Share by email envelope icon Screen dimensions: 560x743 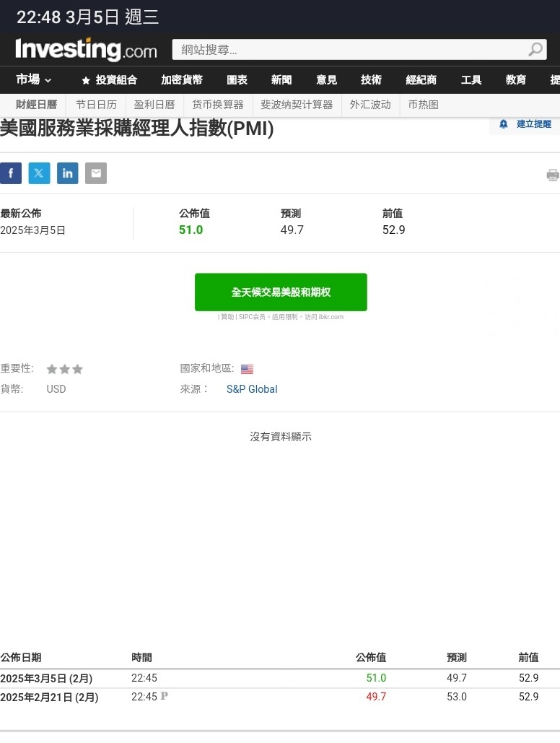[x=96, y=173]
